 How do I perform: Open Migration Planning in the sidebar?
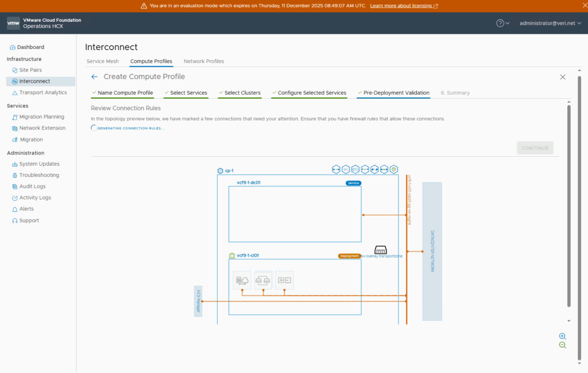[41, 116]
